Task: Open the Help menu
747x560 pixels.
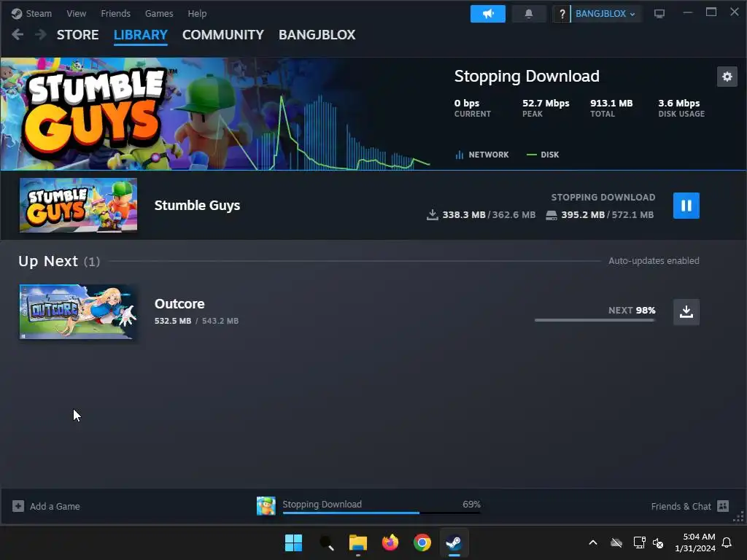Action: pos(197,13)
